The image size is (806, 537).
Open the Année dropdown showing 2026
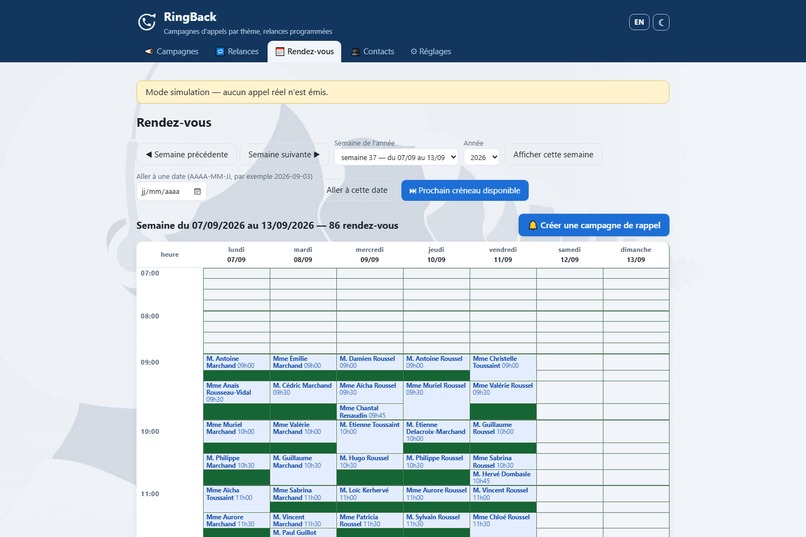pyautogui.click(x=481, y=157)
